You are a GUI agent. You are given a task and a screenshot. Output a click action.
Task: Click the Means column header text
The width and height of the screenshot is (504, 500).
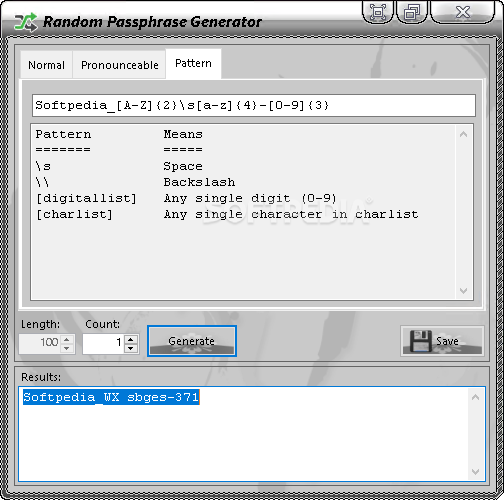pyautogui.click(x=183, y=134)
